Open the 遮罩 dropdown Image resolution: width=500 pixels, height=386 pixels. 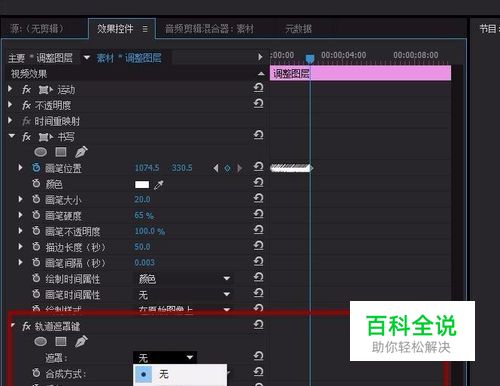[x=165, y=358]
